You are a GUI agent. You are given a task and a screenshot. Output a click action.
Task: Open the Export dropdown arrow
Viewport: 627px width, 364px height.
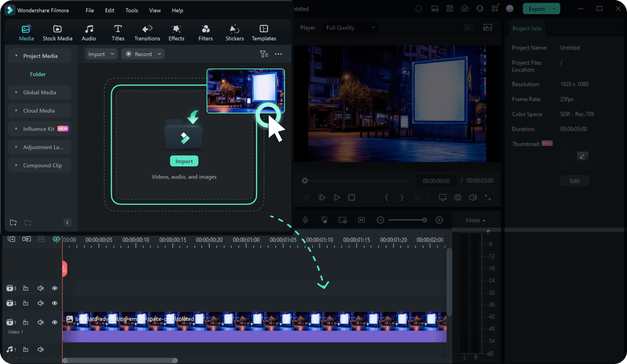(554, 9)
